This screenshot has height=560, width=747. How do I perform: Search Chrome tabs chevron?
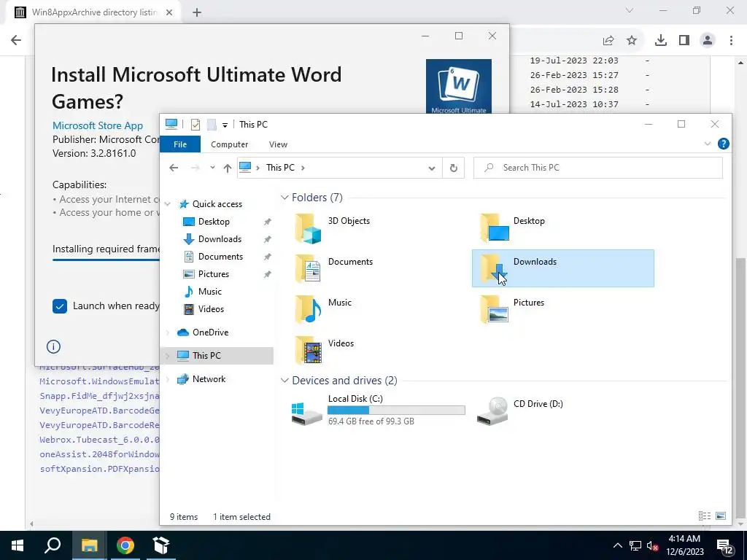630,10
